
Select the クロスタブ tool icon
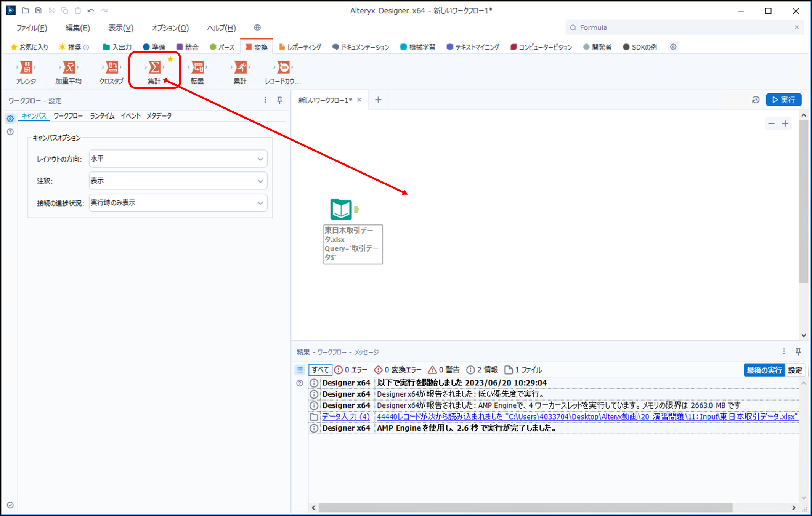[x=112, y=67]
